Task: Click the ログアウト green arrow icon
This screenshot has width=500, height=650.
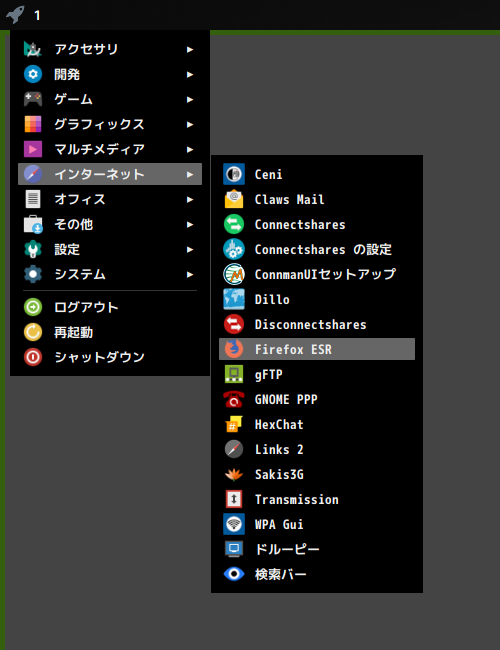Action: pos(33,307)
